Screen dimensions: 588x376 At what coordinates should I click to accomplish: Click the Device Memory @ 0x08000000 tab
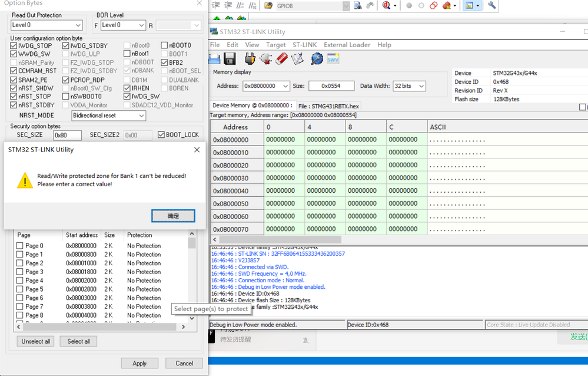click(x=253, y=105)
